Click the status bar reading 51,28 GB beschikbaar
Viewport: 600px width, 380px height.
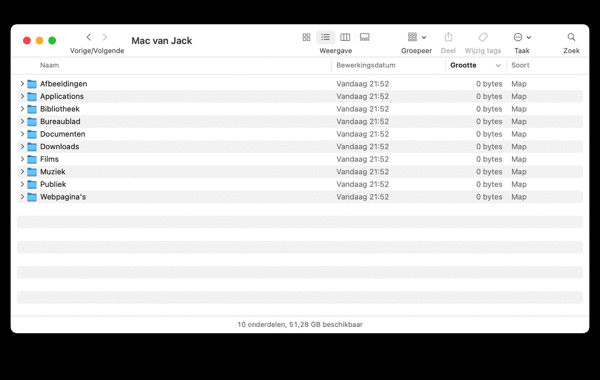[x=300, y=325]
